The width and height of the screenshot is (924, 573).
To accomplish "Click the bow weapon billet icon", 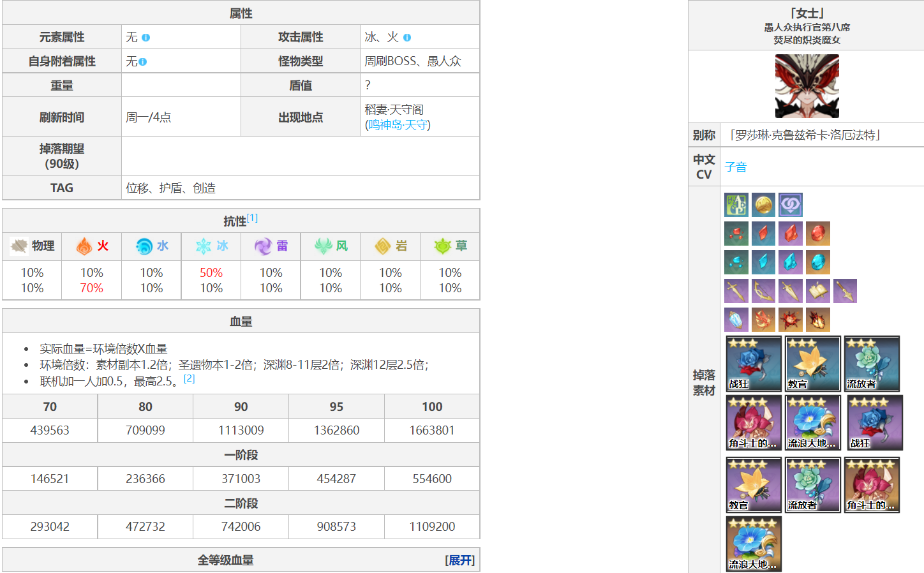I will pos(763,291).
